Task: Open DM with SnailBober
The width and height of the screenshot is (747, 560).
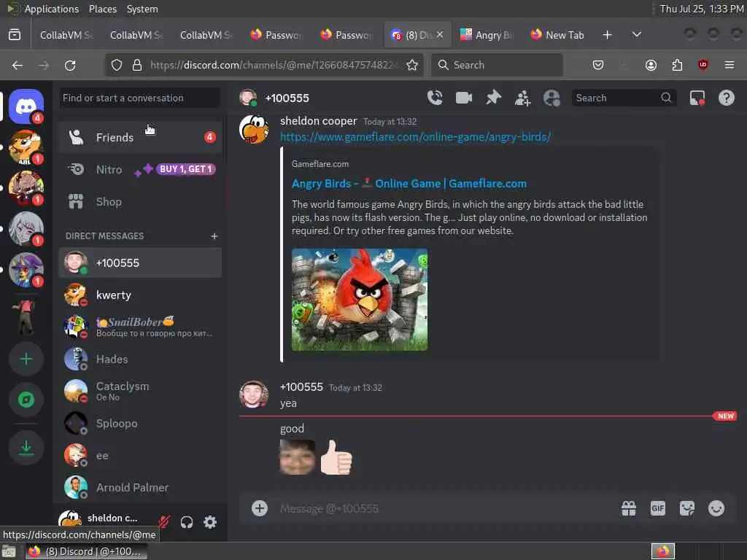Action: (x=140, y=327)
